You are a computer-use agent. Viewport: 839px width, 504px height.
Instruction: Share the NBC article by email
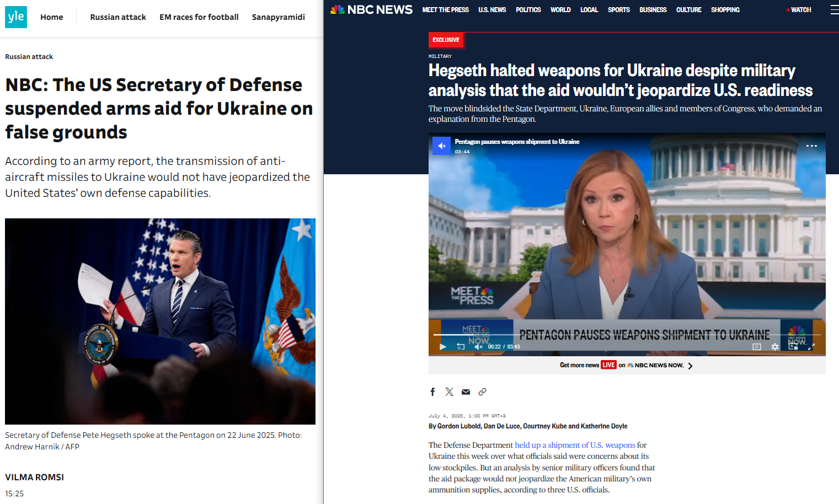466,392
